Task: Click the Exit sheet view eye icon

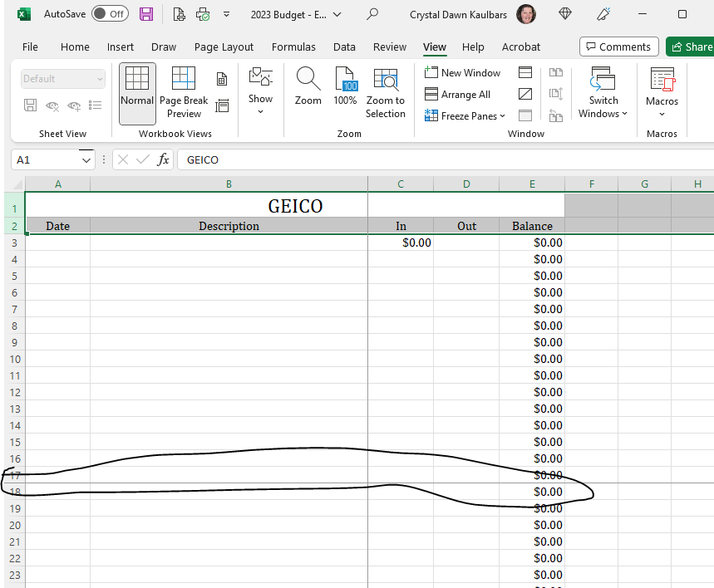Action: pyautogui.click(x=52, y=105)
